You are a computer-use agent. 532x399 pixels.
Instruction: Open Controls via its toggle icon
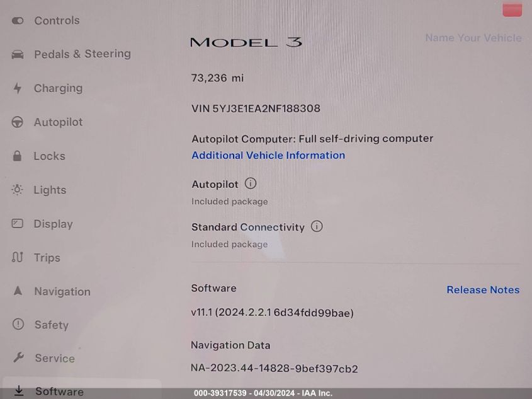pos(18,21)
